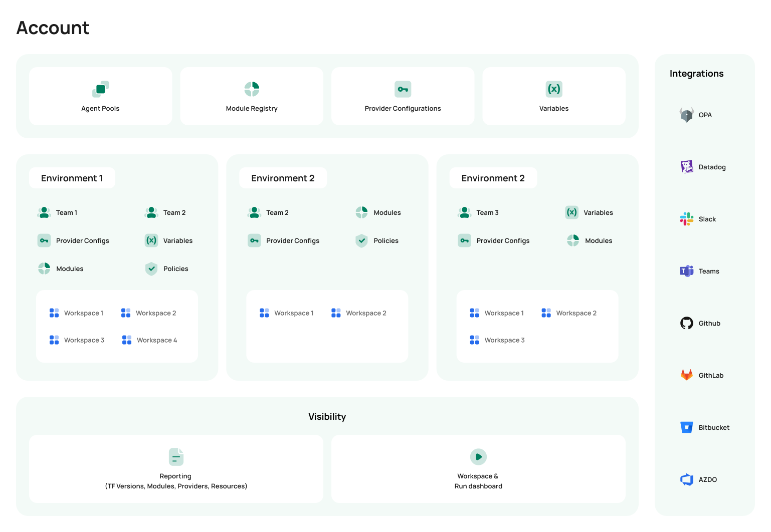Click the Environment 1 title label
The image size is (771, 532).
click(x=72, y=178)
